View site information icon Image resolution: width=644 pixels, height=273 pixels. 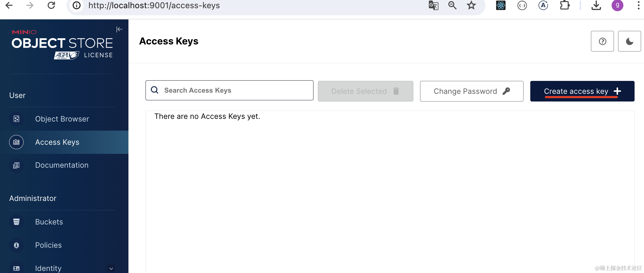(x=77, y=5)
